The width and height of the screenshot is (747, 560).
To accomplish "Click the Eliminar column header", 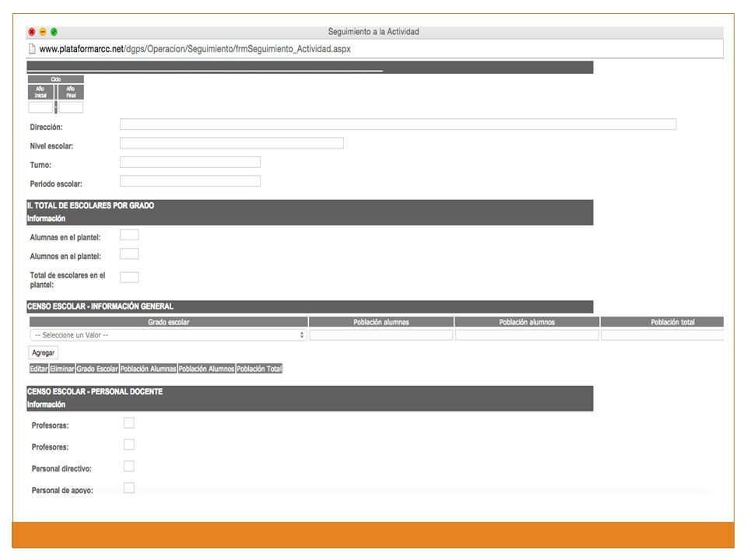I will point(62,369).
